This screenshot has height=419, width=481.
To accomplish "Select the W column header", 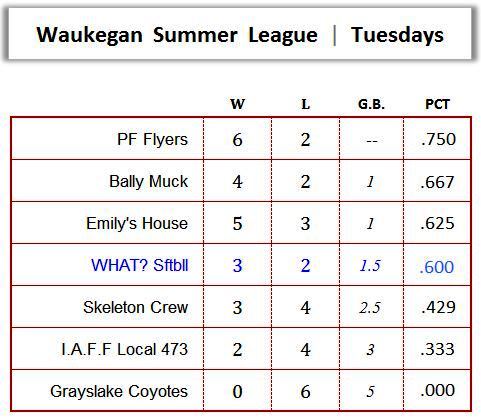I will click(x=237, y=104).
